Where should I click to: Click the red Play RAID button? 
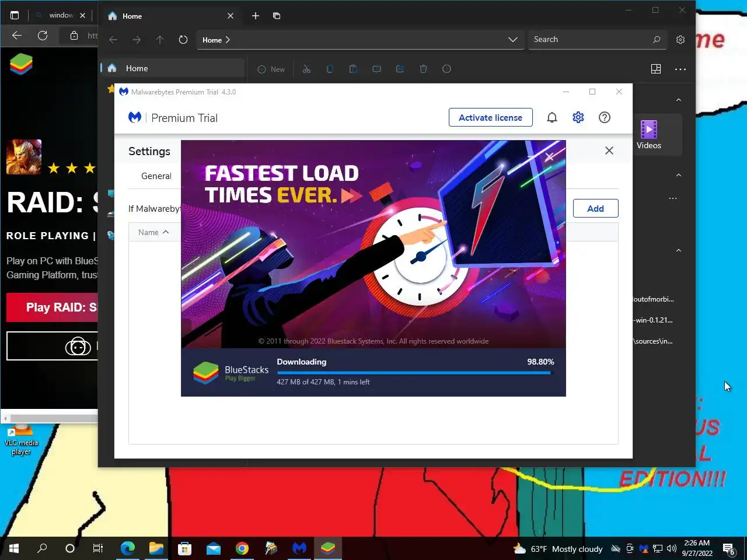point(52,307)
